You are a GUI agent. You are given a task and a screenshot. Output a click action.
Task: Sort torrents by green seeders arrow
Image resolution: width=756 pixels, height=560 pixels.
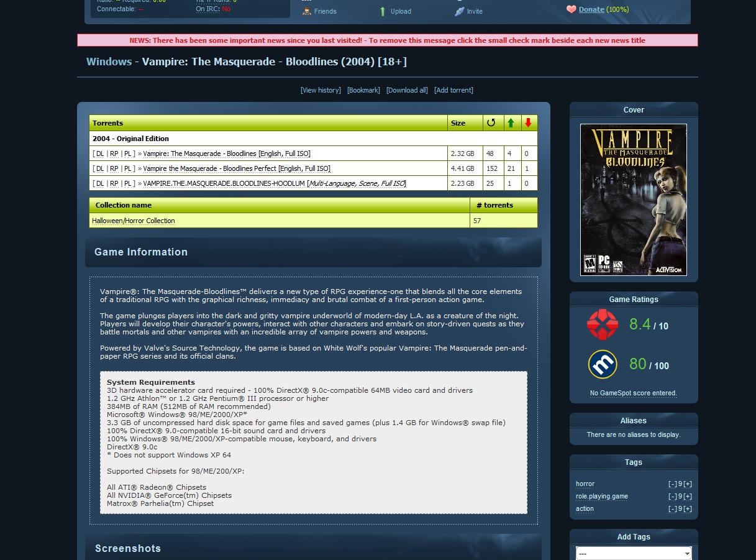tap(511, 123)
